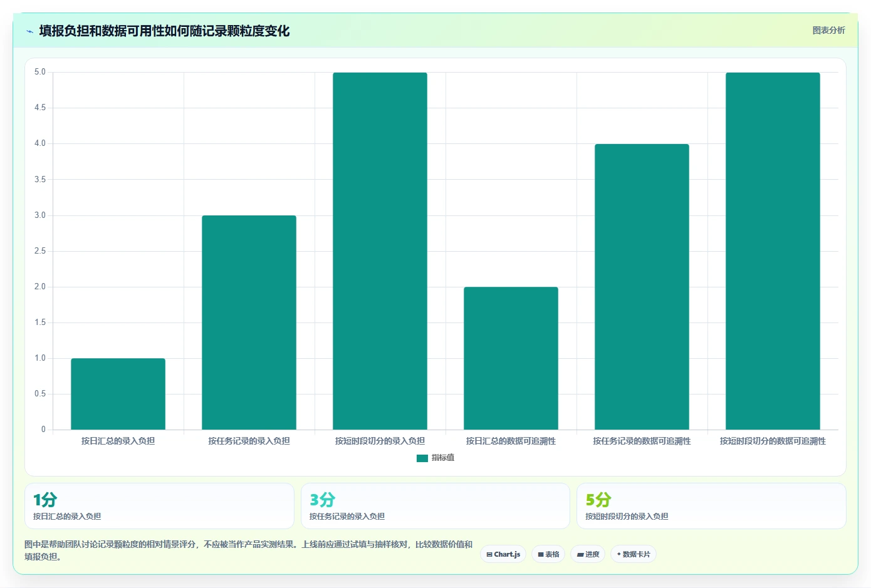Click the 进度 tag pill
Image resolution: width=871 pixels, height=588 pixels.
588,554
